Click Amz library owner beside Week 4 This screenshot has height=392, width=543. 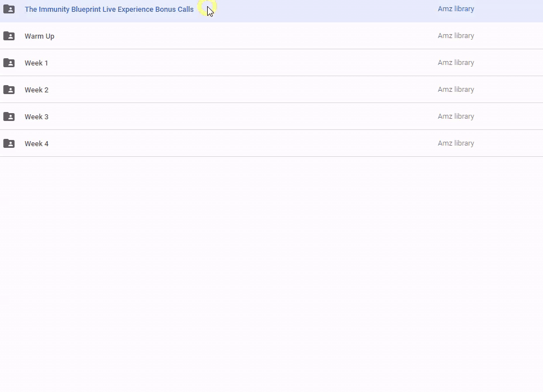[456, 143]
